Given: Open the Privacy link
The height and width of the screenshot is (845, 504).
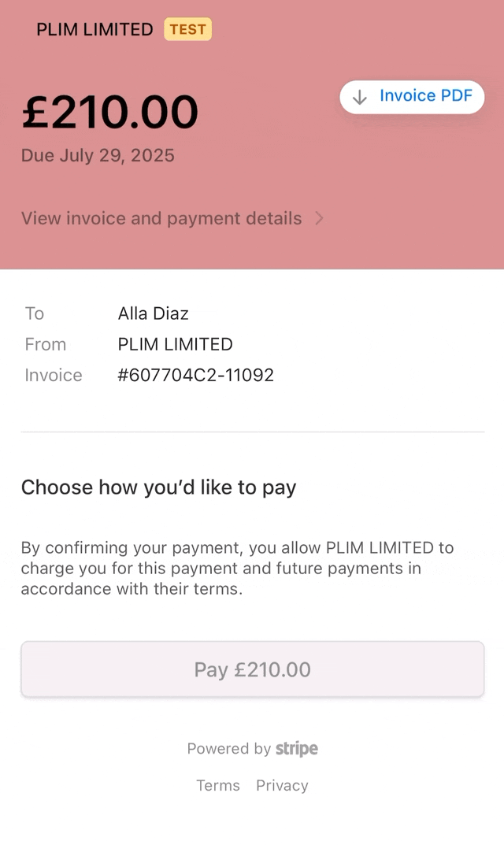Looking at the screenshot, I should click(282, 785).
